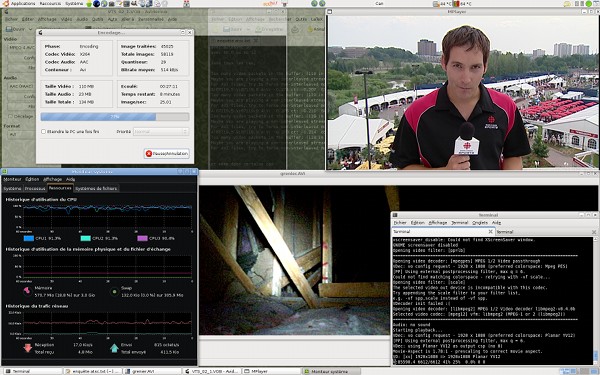Click the Swap green circle icon

[x=114, y=292]
